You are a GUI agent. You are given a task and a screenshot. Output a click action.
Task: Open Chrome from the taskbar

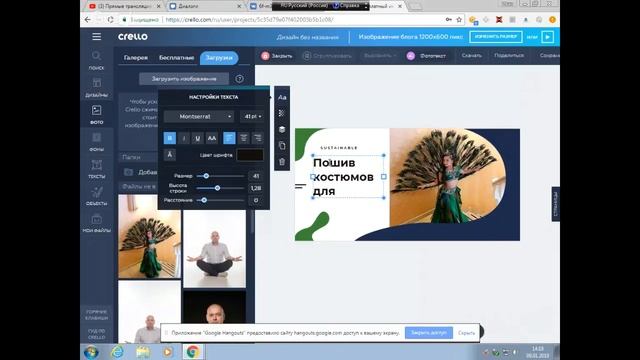pos(193,351)
